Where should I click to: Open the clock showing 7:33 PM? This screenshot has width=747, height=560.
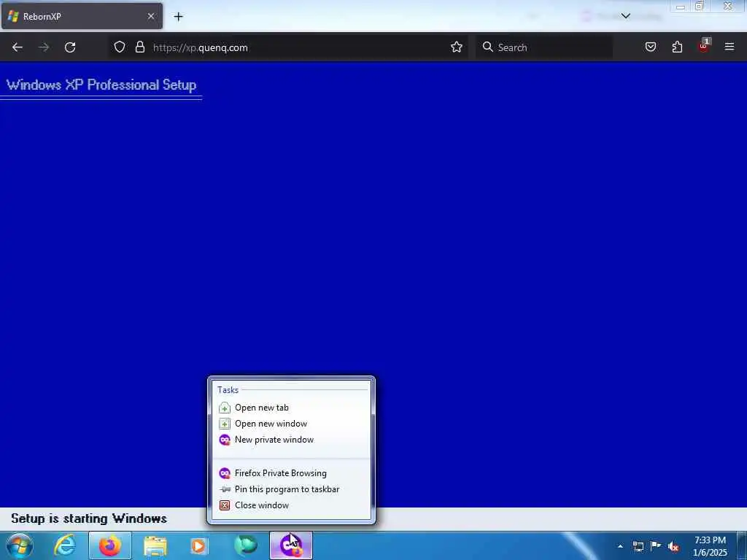710,546
